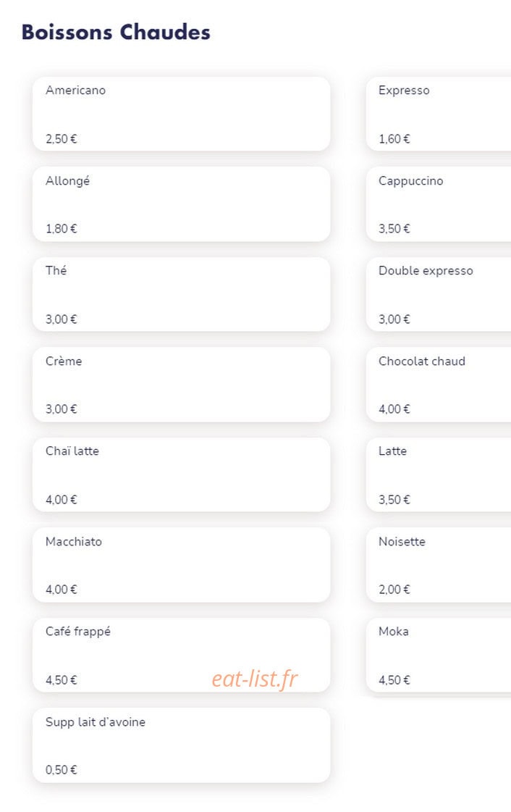
Task: Click the Thé item card
Action: (x=182, y=294)
